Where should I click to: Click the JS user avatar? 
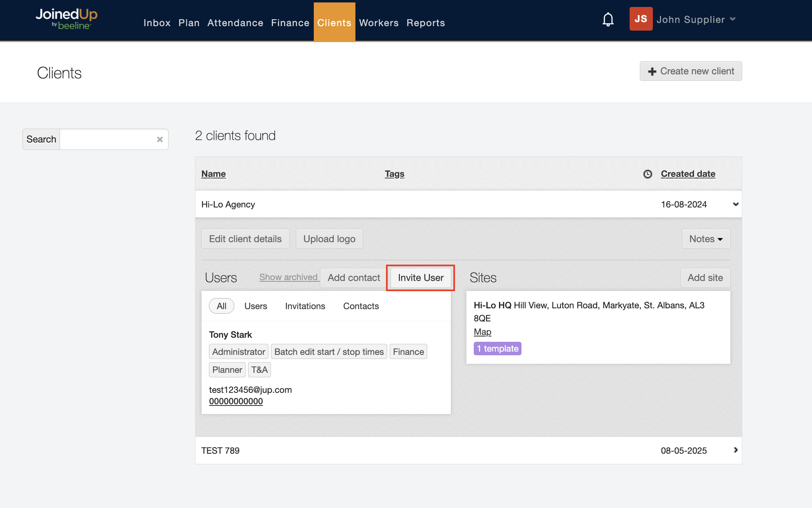[641, 19]
